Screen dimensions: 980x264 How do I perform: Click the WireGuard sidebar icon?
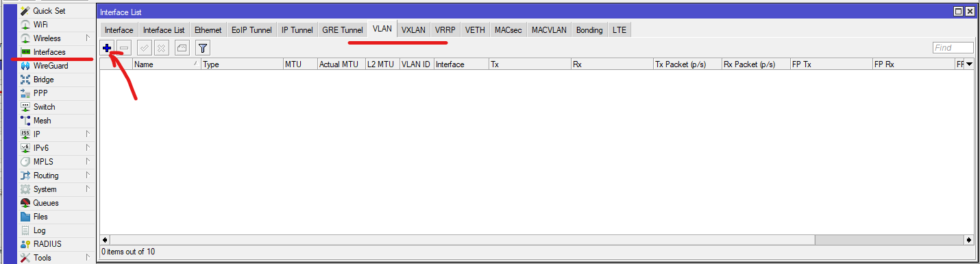[x=25, y=66]
